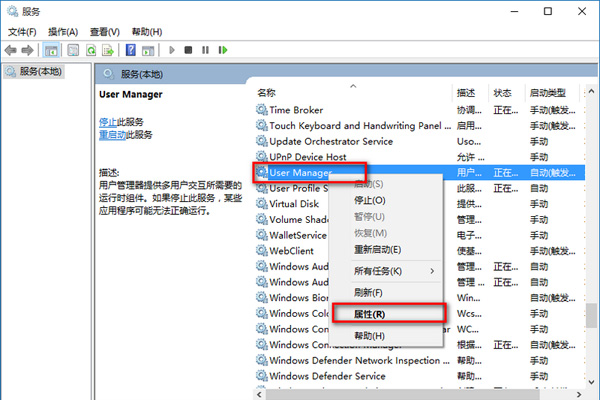This screenshot has width=600, height=400.
Task: Choose 帮助(H) in the context menu
Action: click(x=386, y=336)
